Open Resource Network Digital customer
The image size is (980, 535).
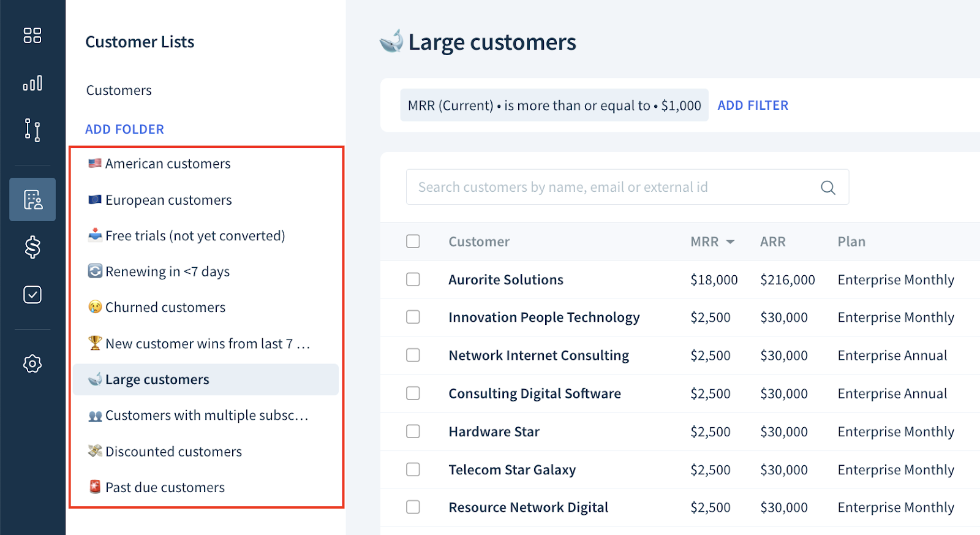pyautogui.click(x=529, y=507)
